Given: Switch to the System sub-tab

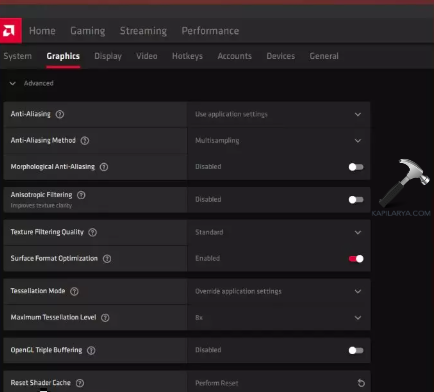Looking at the screenshot, I should coord(17,56).
